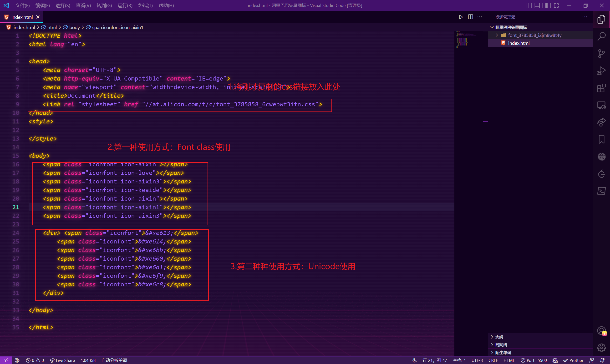
Task: Toggle the primary side bar layout
Action: tap(529, 5)
